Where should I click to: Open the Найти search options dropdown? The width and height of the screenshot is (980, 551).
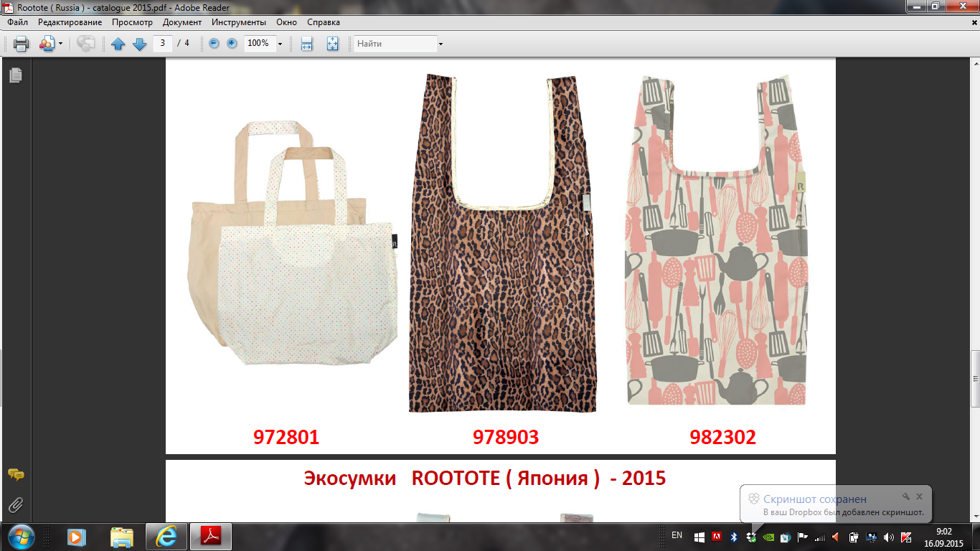pyautogui.click(x=440, y=44)
